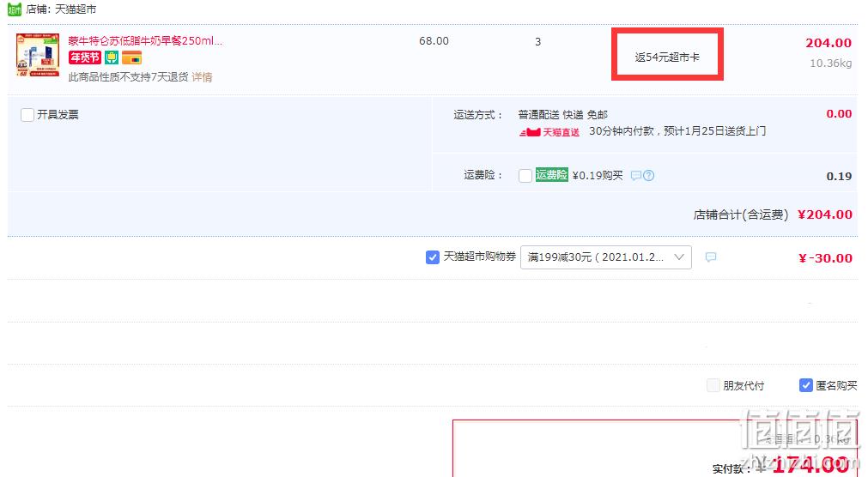Open the 详情 link about returns

pyautogui.click(x=202, y=77)
